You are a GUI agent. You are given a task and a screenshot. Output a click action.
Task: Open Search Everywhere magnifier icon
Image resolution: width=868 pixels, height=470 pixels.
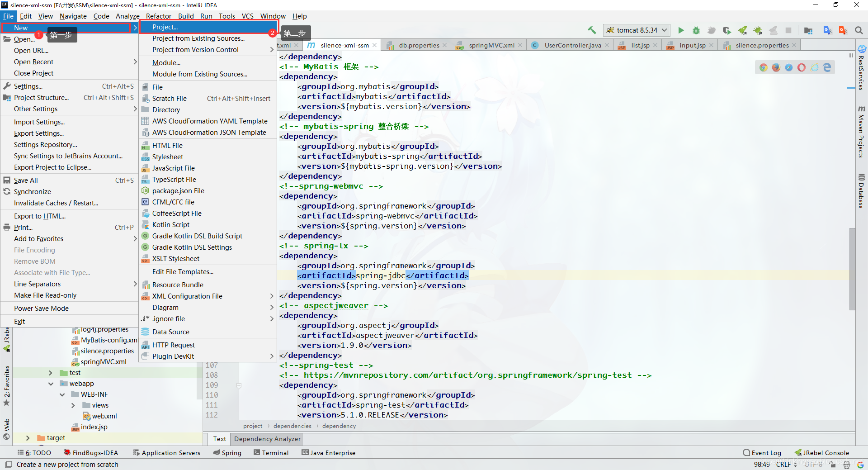point(859,30)
